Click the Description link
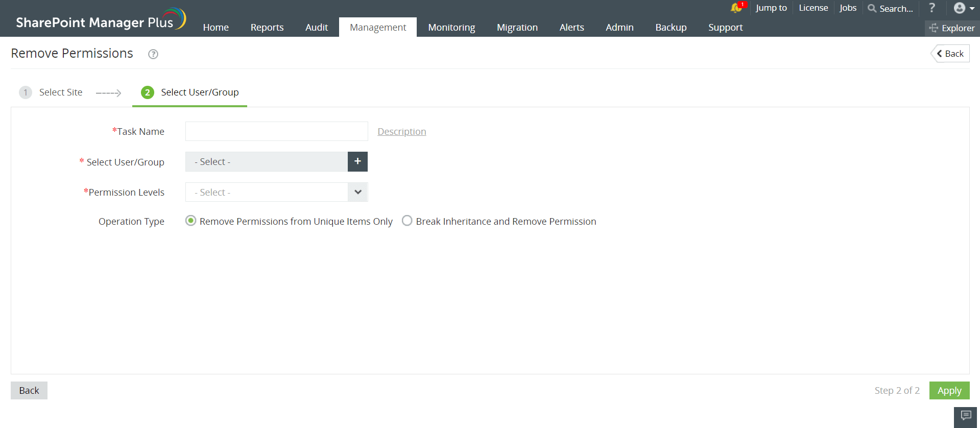This screenshot has width=980, height=428. coord(401,131)
